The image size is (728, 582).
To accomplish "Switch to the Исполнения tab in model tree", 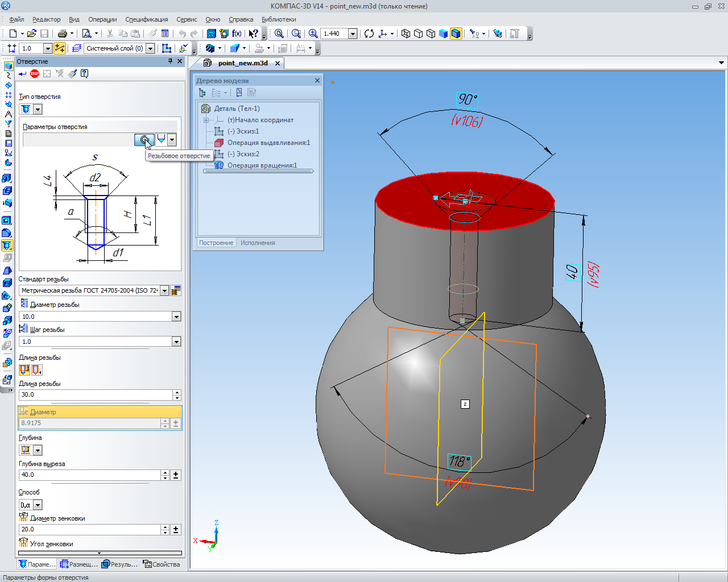I will 258,243.
